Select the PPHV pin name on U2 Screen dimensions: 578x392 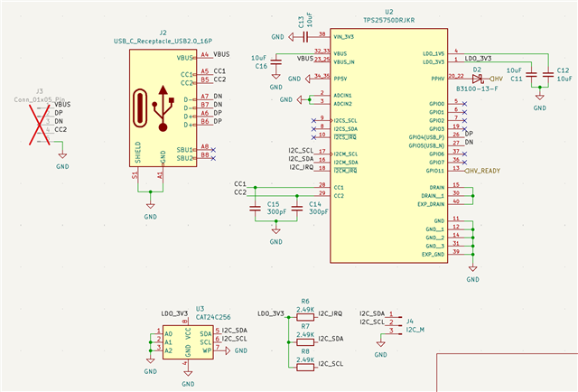tap(438, 79)
